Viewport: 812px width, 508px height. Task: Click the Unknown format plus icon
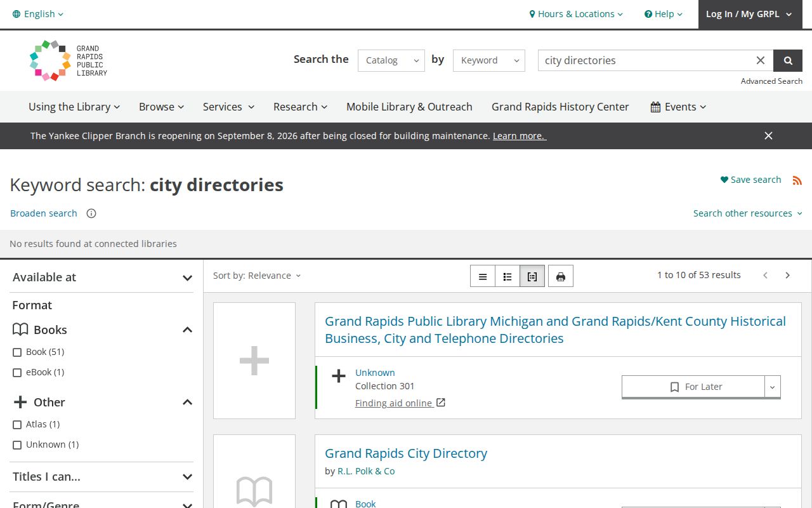pos(339,376)
